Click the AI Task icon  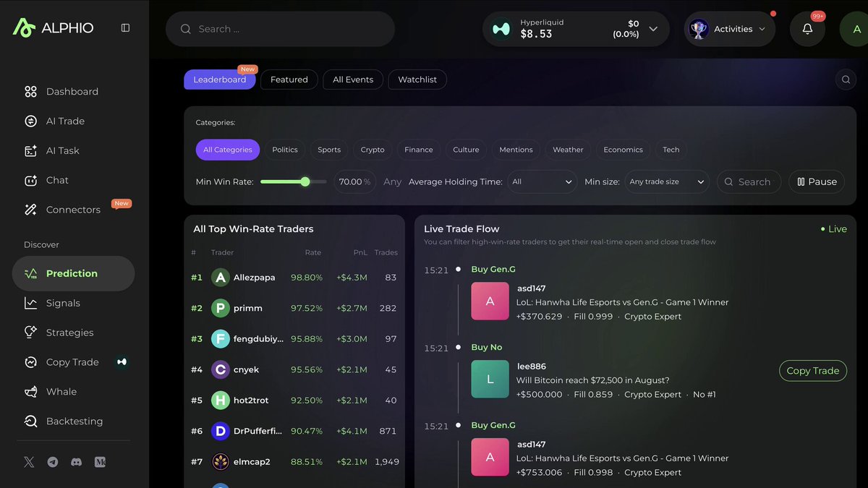pos(30,151)
